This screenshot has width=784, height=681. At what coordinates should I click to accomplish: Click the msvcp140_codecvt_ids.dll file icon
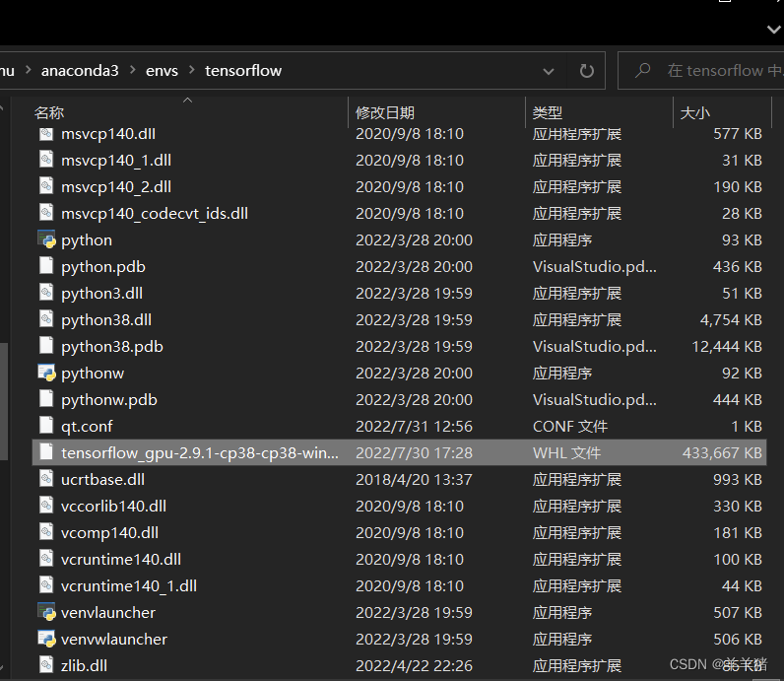(x=46, y=213)
